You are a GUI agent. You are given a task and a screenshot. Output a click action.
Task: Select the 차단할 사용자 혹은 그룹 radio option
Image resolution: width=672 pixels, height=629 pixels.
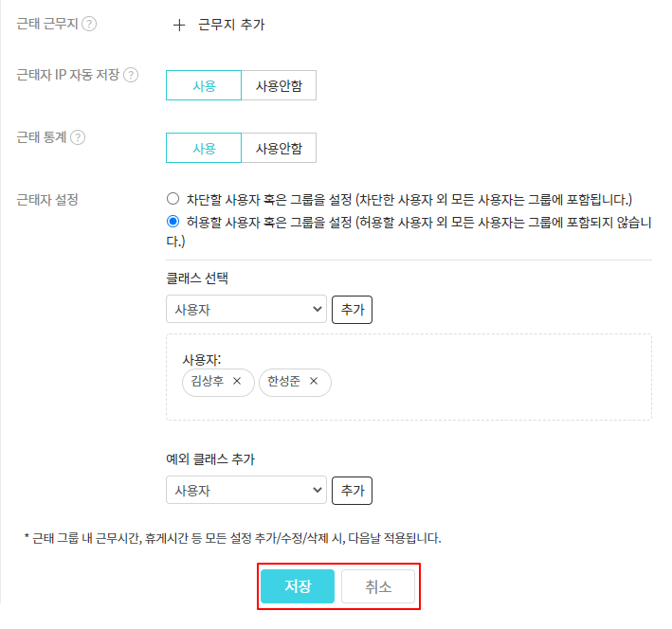173,199
